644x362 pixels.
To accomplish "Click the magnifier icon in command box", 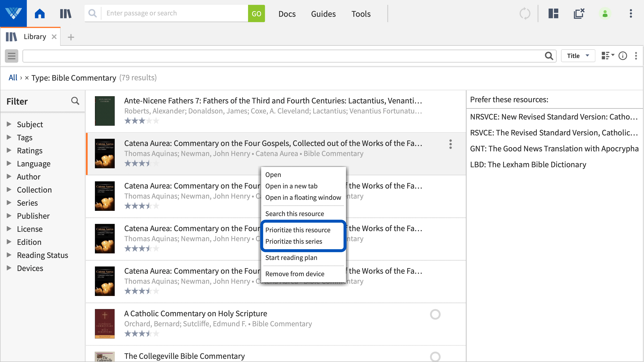I will point(93,13).
